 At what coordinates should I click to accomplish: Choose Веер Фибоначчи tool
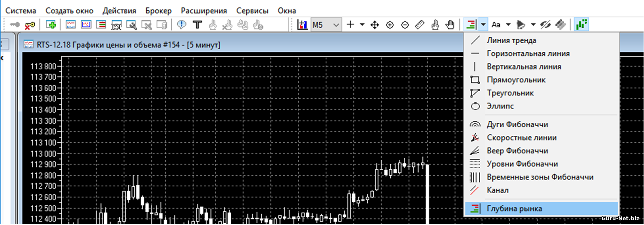click(541, 151)
